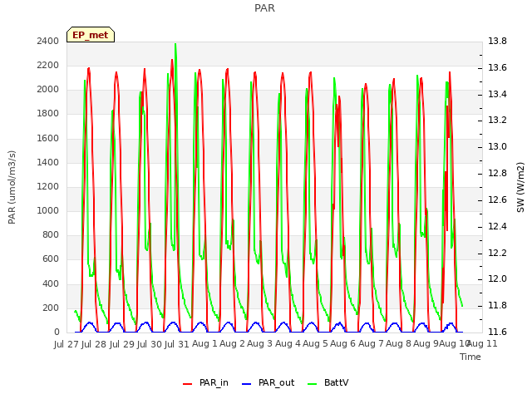Click the 13.4 right axis value
Image resolution: width=532 pixels, height=399 pixels.
pos(497,94)
